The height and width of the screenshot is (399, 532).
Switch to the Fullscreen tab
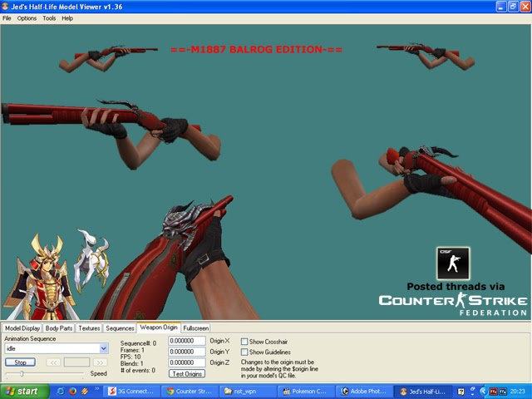[196, 328]
